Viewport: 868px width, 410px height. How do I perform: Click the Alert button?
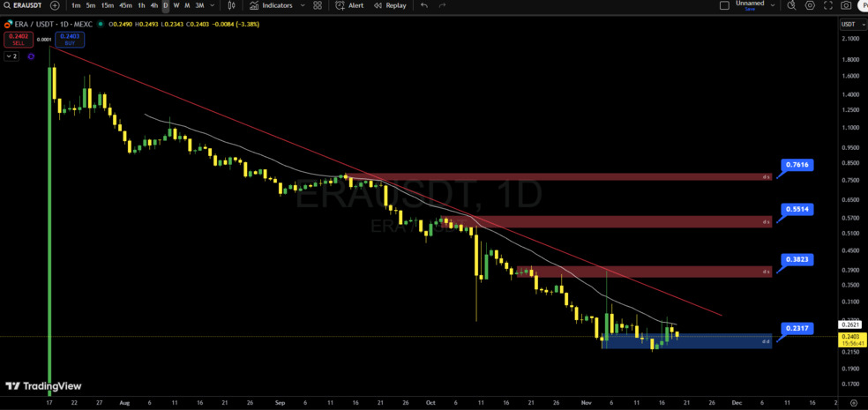350,5
